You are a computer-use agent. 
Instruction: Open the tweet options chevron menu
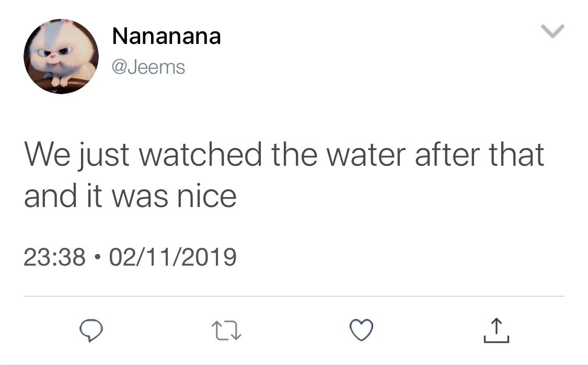pos(553,31)
